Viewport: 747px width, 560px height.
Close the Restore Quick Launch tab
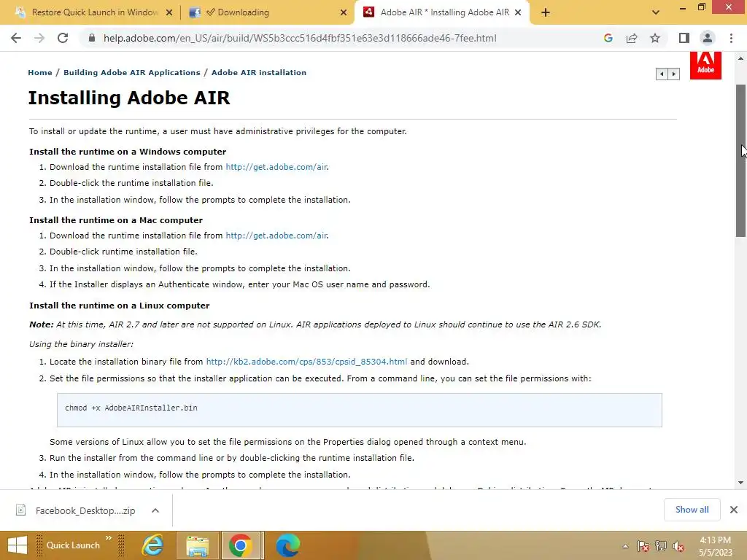click(169, 13)
